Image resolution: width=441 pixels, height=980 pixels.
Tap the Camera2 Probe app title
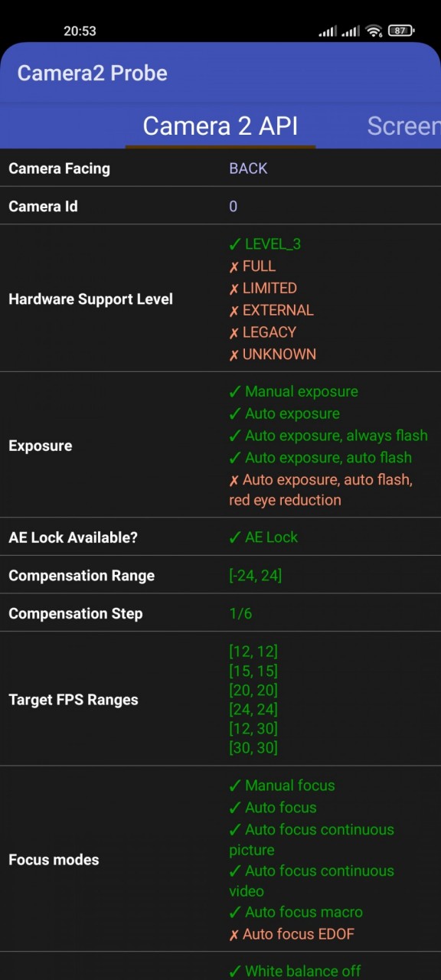click(x=93, y=73)
